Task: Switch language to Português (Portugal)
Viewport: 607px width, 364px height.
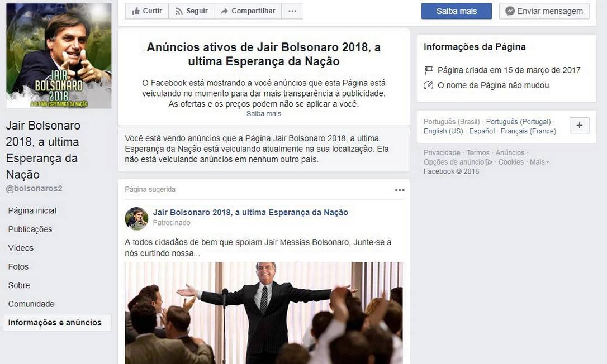Action: point(518,122)
